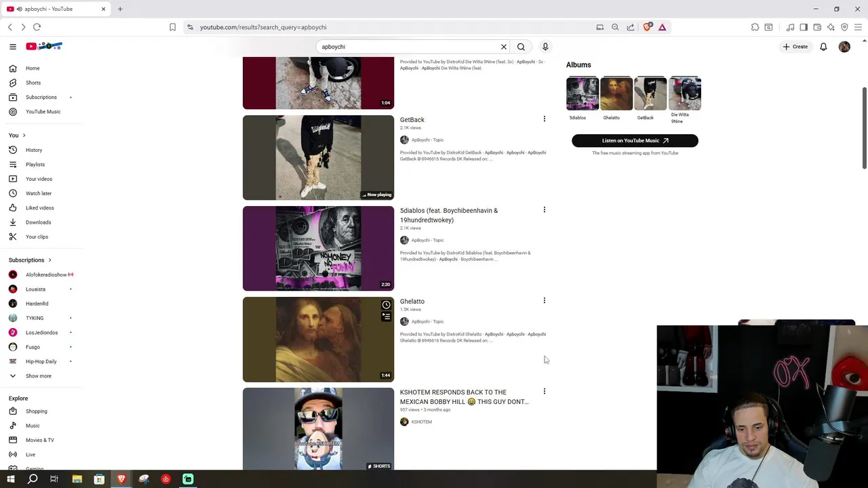Click the magnifier search button
The width and height of the screenshot is (868, 488).
tap(521, 47)
